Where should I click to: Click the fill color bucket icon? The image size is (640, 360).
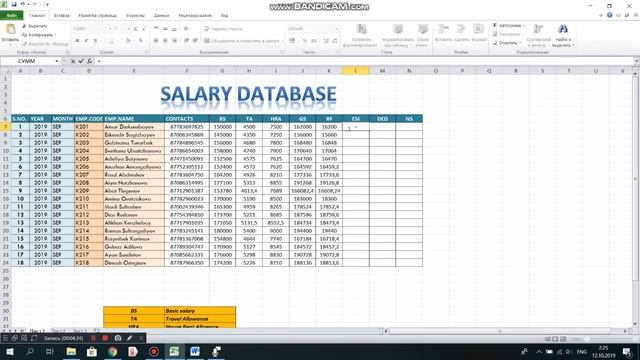click(x=128, y=41)
